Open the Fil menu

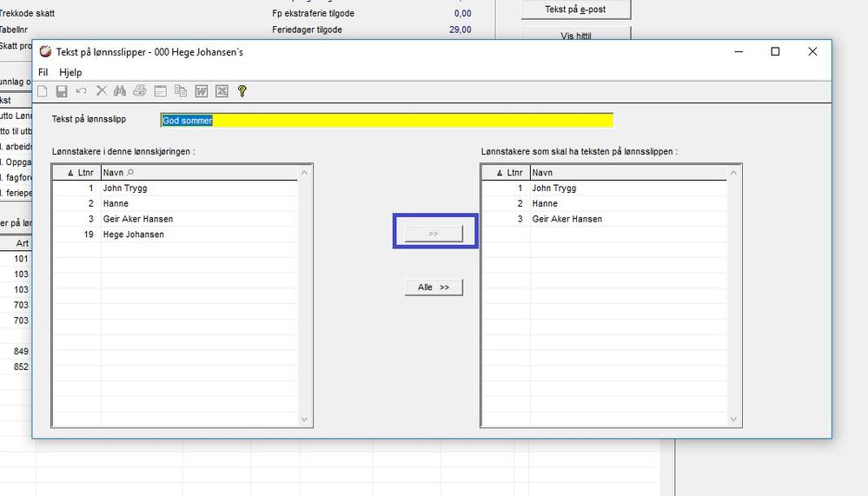click(x=43, y=72)
